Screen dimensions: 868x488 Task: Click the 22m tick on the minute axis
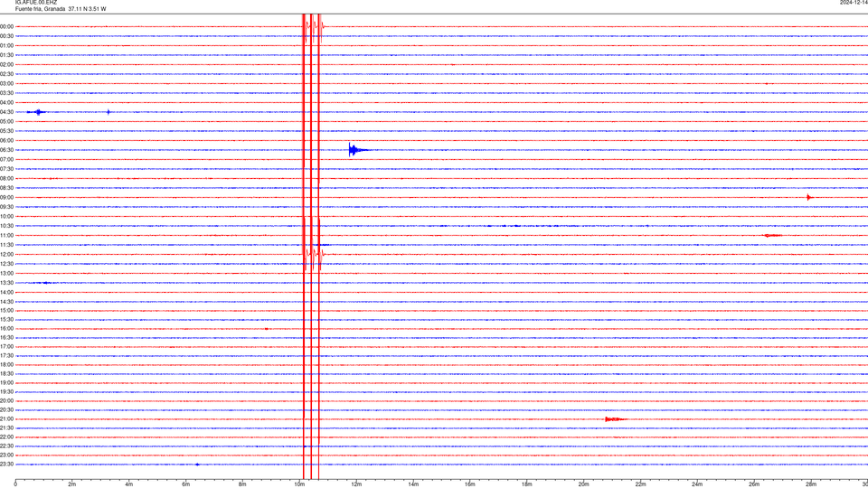pos(640,484)
